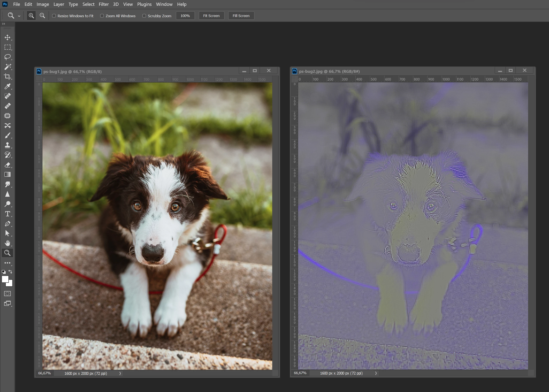Enable Resize Windows to Fit
This screenshot has height=392, width=549.
coord(54,16)
